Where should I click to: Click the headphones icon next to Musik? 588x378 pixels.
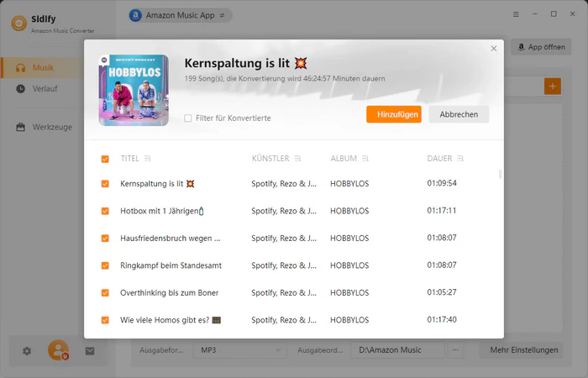[21, 68]
